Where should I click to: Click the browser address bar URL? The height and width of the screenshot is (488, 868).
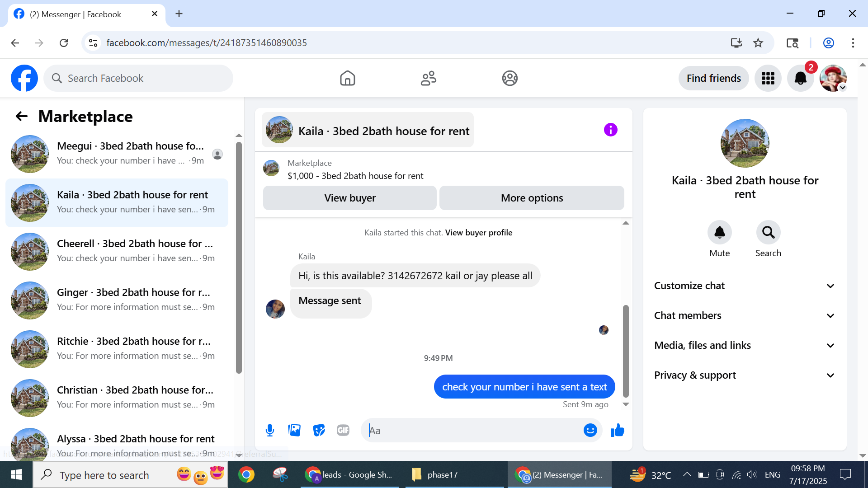(x=206, y=43)
